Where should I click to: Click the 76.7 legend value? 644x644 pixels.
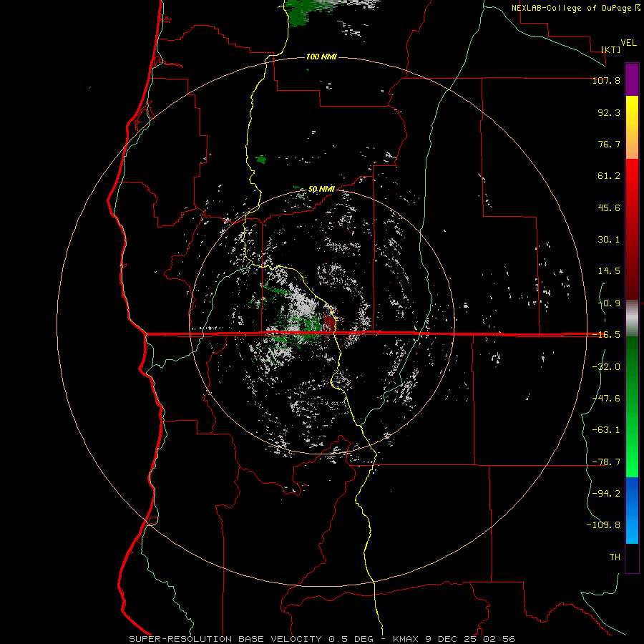click(x=609, y=144)
